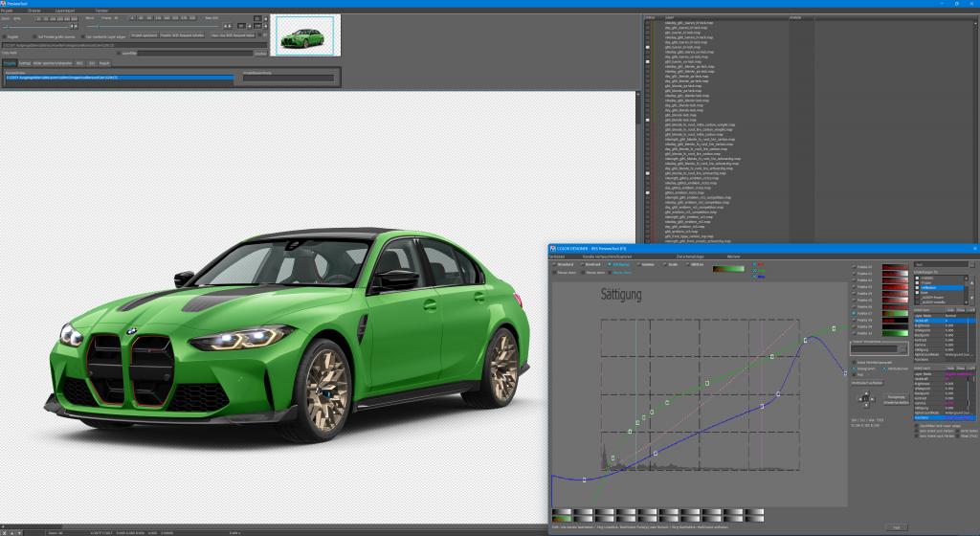Click the car preview thumbnail
Viewport: 980px width, 536px height.
301,35
